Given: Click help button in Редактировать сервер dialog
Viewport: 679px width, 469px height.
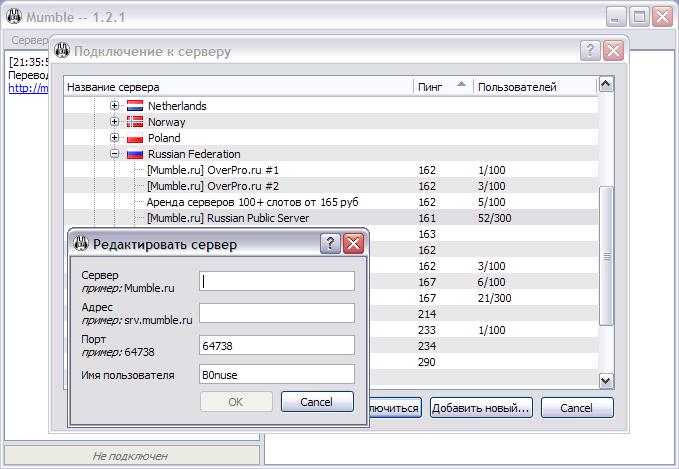Looking at the screenshot, I should (330, 243).
